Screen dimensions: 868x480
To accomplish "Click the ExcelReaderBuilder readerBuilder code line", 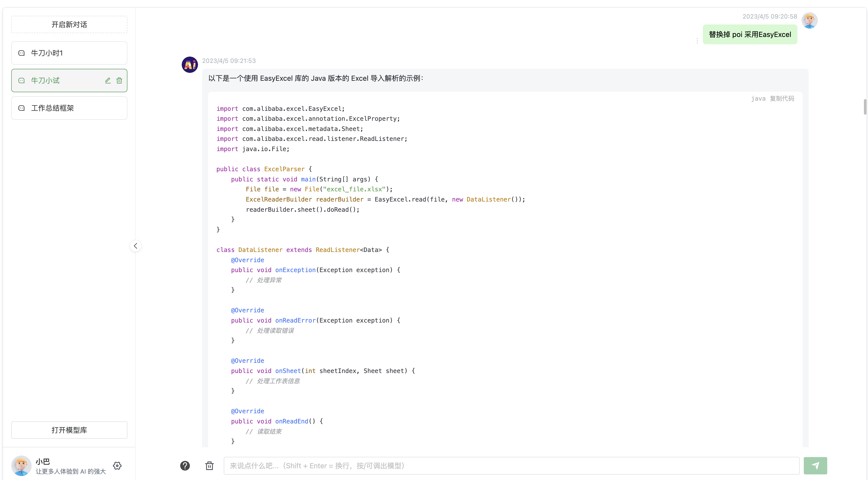I will [385, 199].
